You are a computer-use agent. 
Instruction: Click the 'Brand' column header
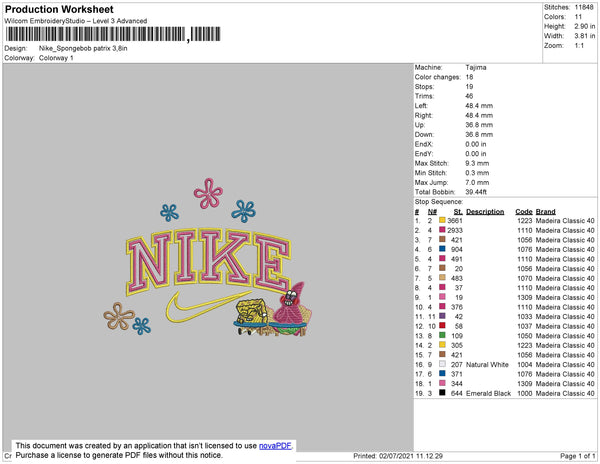coord(546,212)
